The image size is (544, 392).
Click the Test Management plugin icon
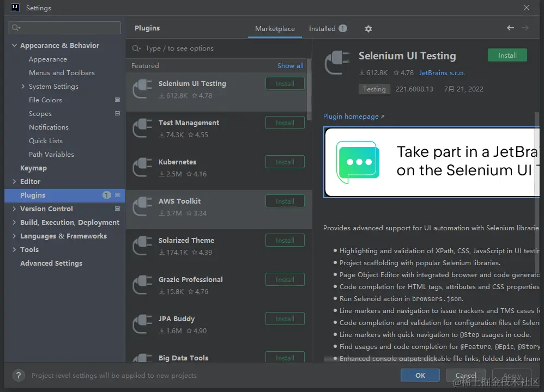tap(143, 128)
